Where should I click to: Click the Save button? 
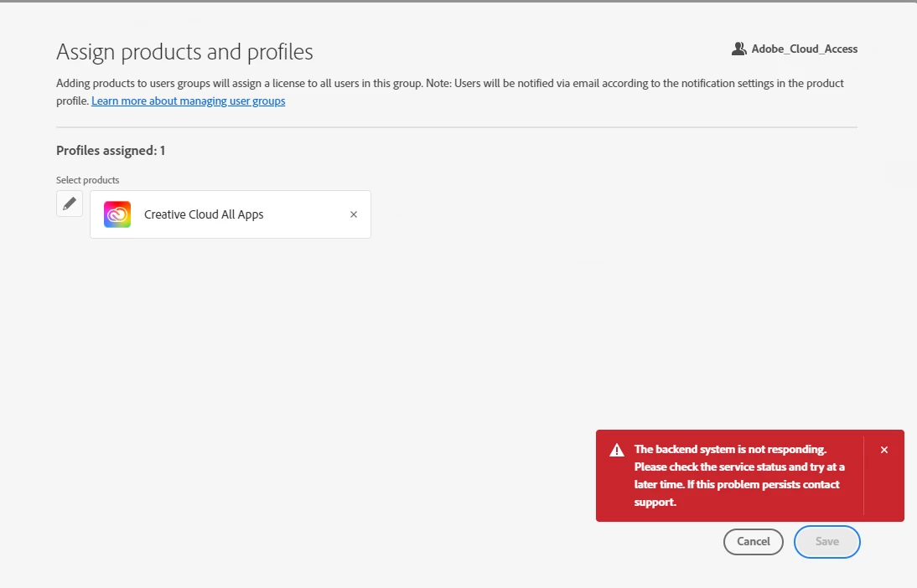coord(827,541)
